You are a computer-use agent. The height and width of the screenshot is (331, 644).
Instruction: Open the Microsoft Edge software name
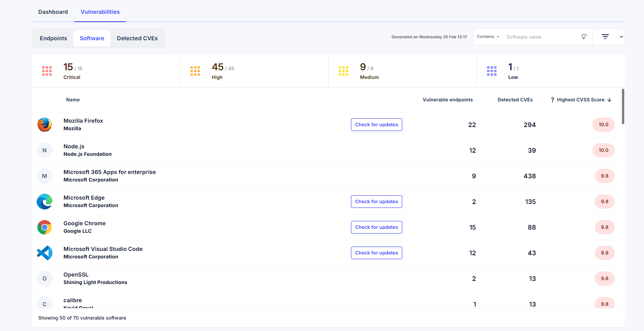tap(84, 198)
